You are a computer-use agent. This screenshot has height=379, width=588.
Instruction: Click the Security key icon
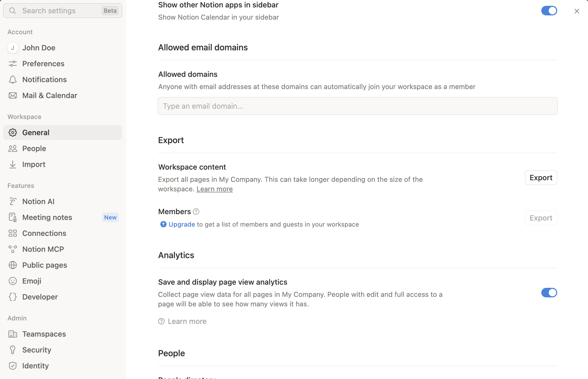13,350
